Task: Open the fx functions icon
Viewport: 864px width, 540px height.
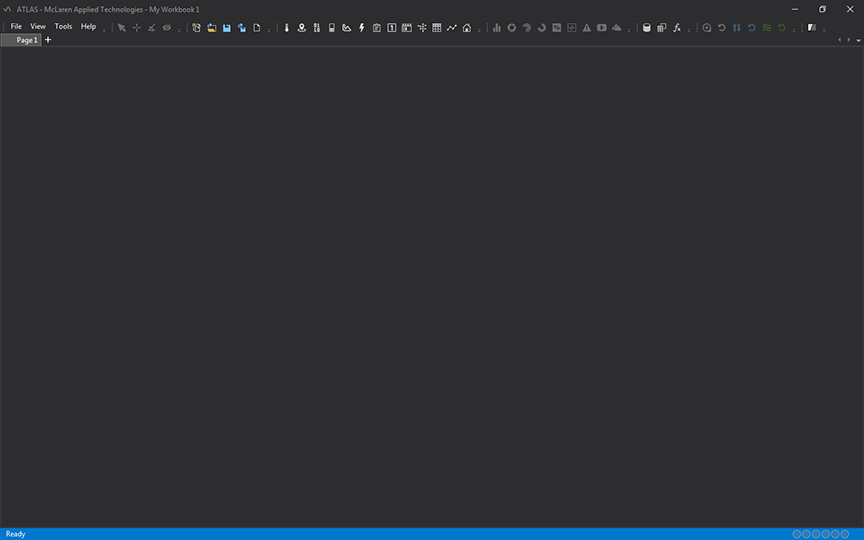Action: tap(676, 27)
